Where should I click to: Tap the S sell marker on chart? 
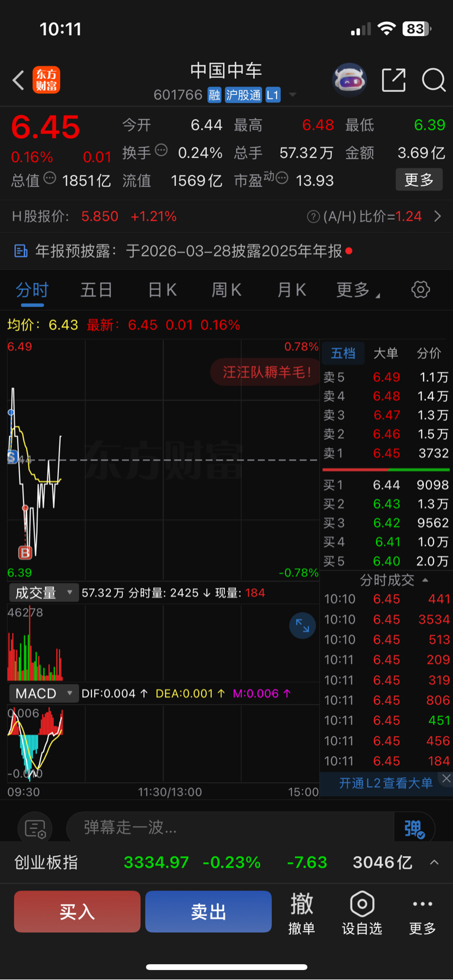click(12, 457)
